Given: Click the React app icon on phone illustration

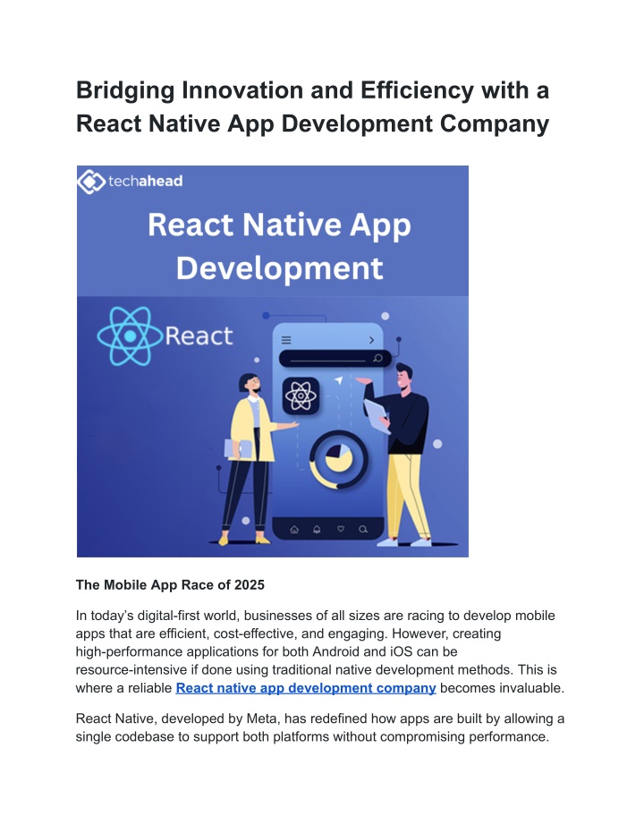Looking at the screenshot, I should coord(301,395).
